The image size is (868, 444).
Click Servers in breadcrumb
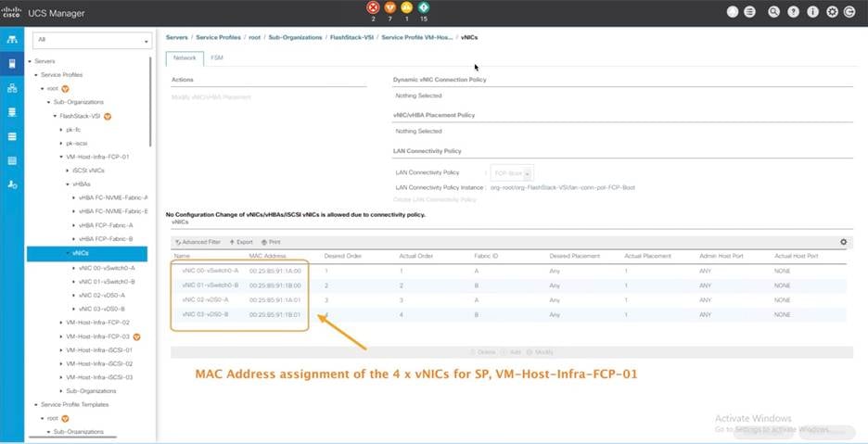[176, 38]
